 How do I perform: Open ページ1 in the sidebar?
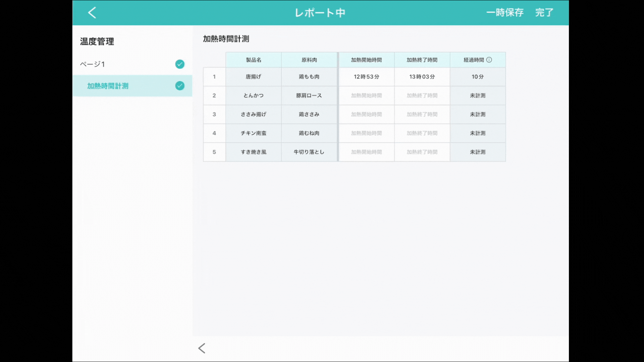pyautogui.click(x=93, y=64)
